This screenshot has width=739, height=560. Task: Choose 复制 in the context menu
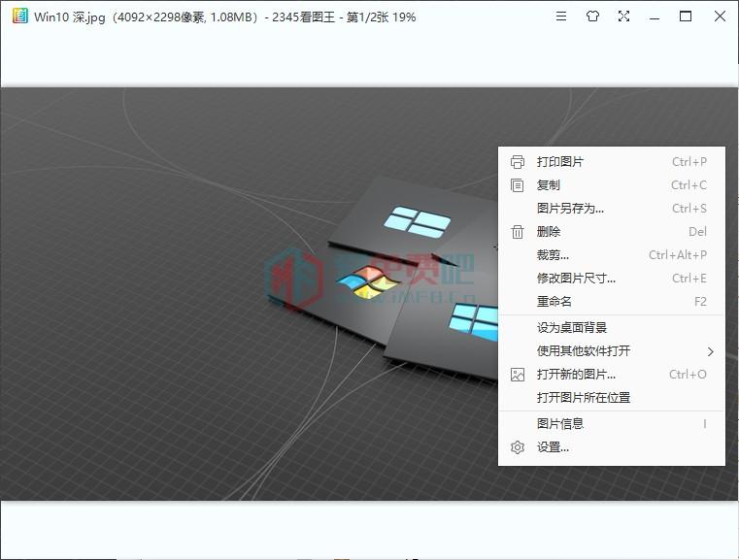pyautogui.click(x=611, y=185)
